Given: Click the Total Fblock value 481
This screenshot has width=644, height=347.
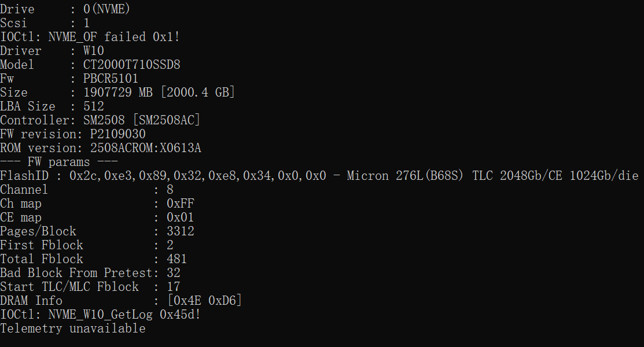Looking at the screenshot, I should tap(176, 259).
